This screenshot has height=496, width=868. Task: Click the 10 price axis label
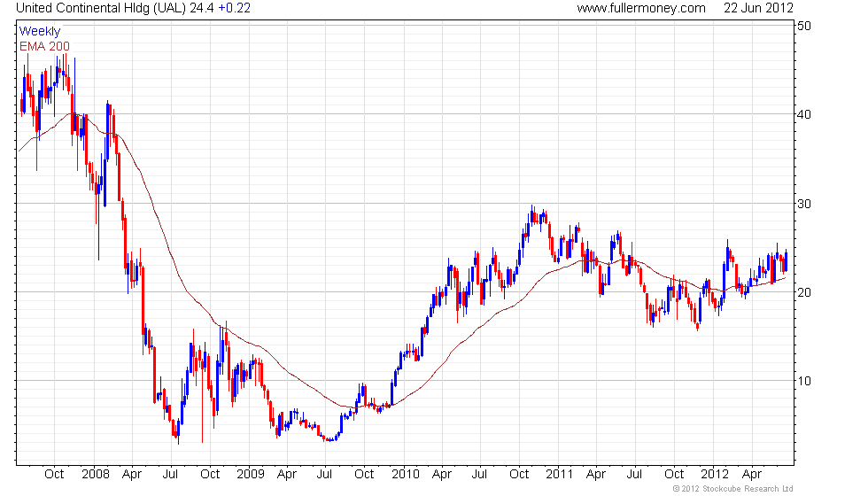(x=804, y=381)
